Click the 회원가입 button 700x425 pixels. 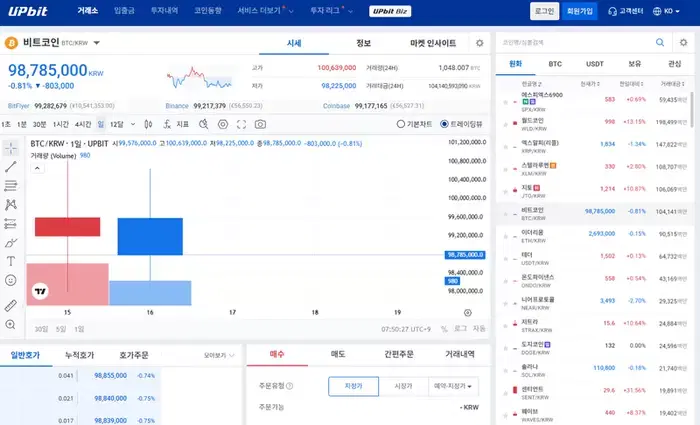click(579, 11)
